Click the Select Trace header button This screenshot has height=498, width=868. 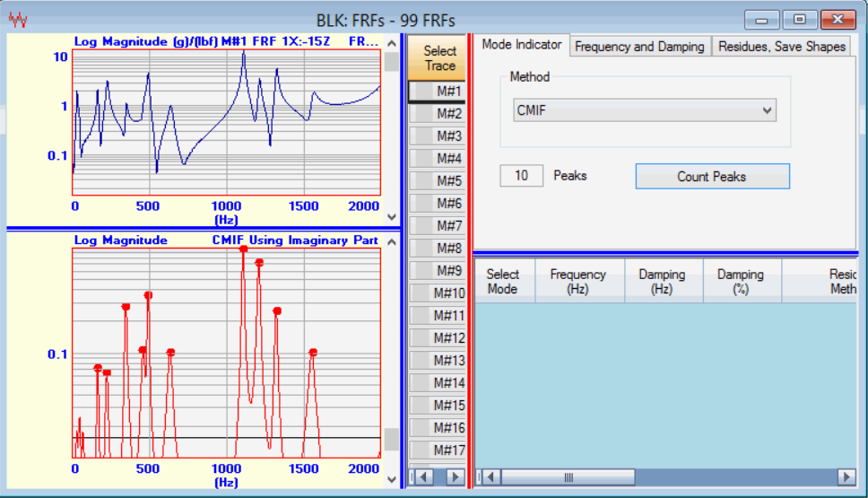(438, 58)
